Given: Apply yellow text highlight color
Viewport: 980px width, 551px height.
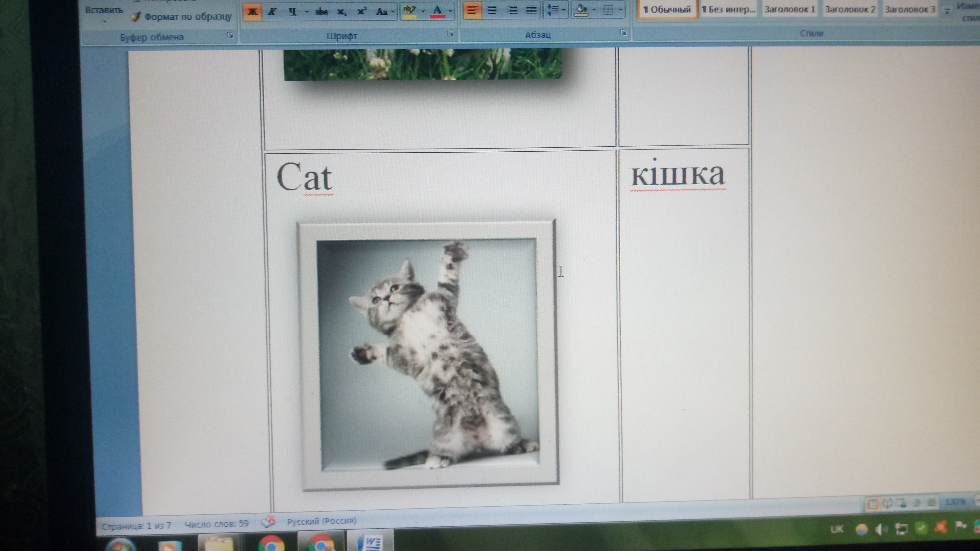Looking at the screenshot, I should (x=410, y=11).
